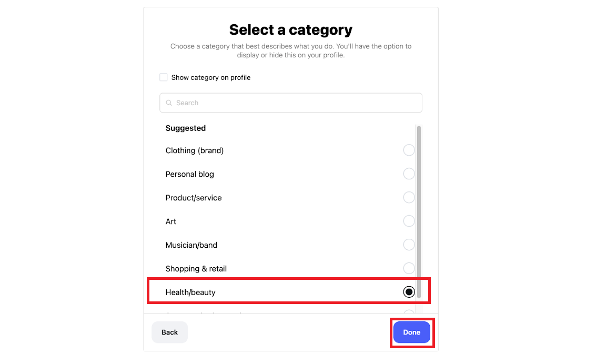Click the category list scrollbar

(x=419, y=210)
